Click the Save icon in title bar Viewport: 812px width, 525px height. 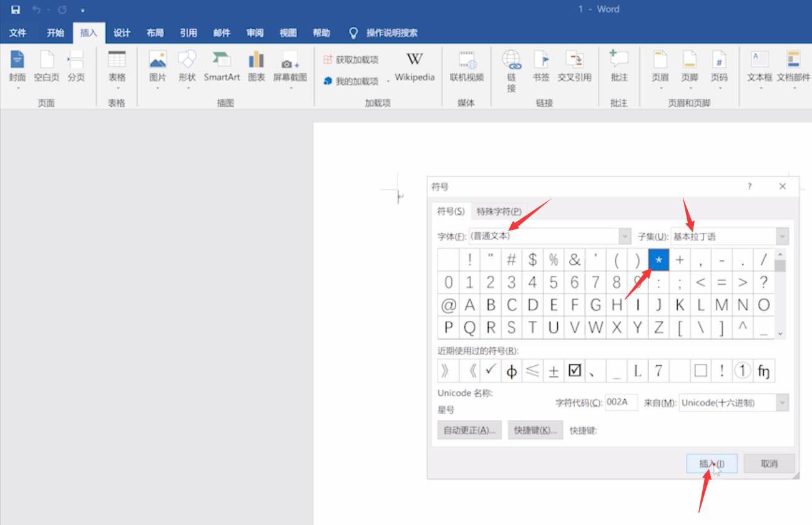16,9
